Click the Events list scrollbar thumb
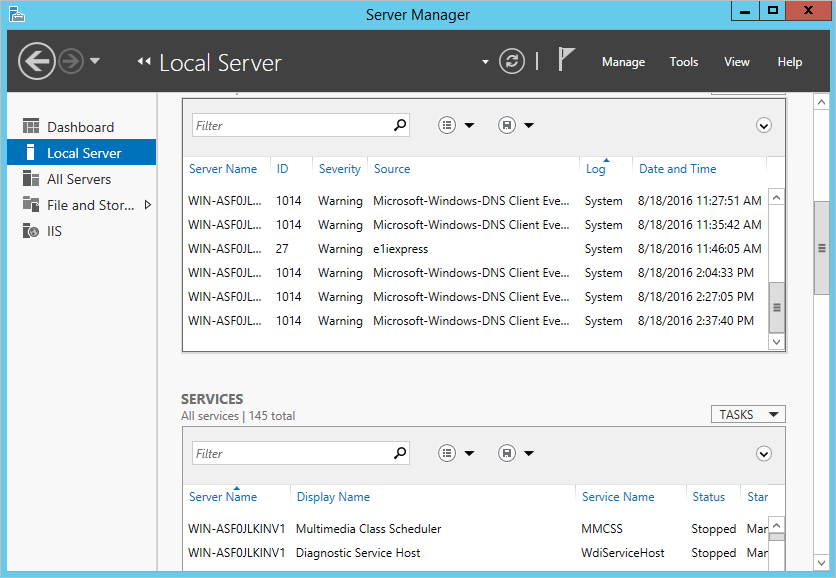 (776, 307)
